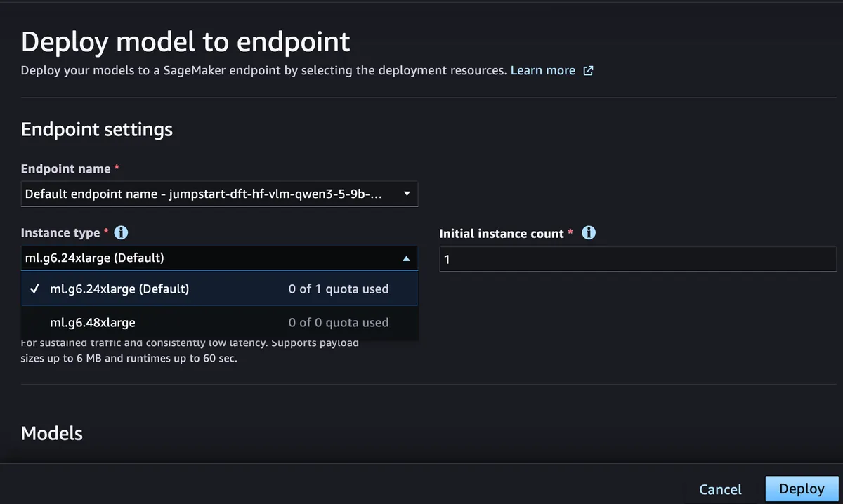Open the external link icon beside Learn more
The image size is (843, 504).
[589, 71]
